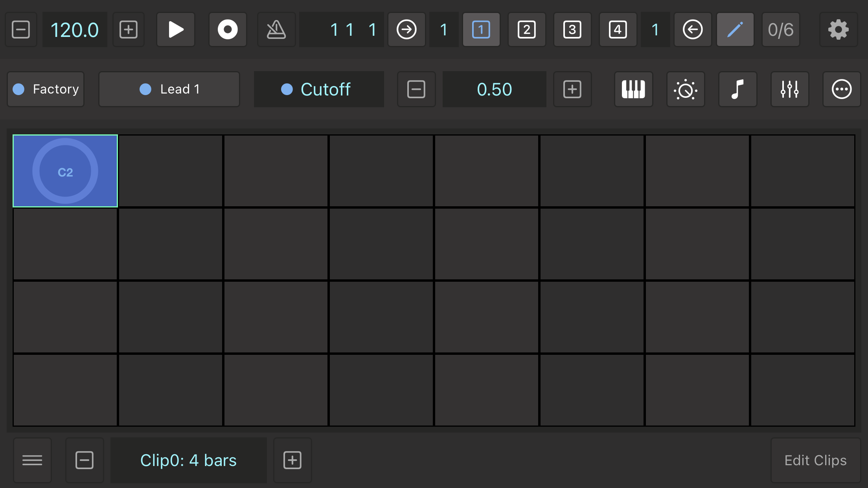Open the mixer sliders panel
The image size is (868, 488).
coord(789,89)
